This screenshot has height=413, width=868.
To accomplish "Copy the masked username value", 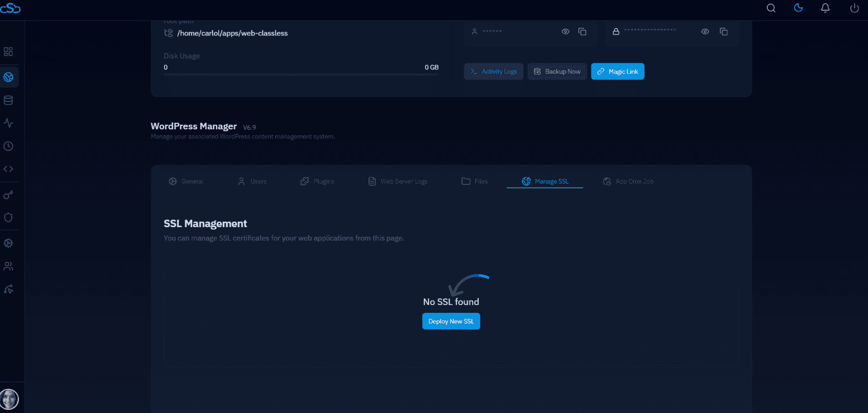I will [x=582, y=31].
